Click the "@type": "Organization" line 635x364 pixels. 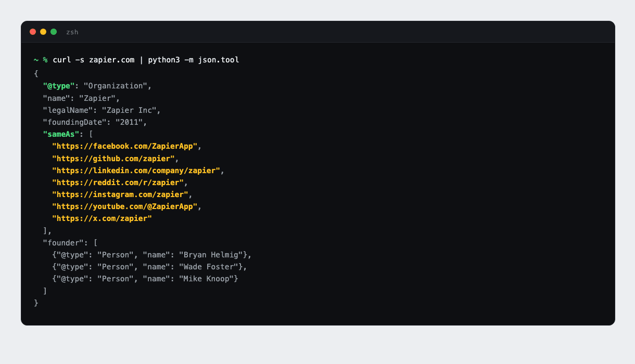(x=97, y=86)
